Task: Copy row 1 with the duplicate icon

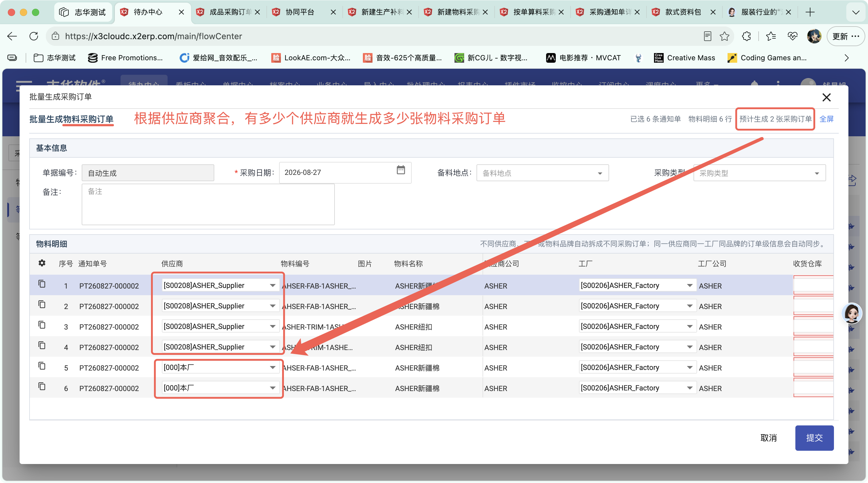Action: tap(42, 284)
